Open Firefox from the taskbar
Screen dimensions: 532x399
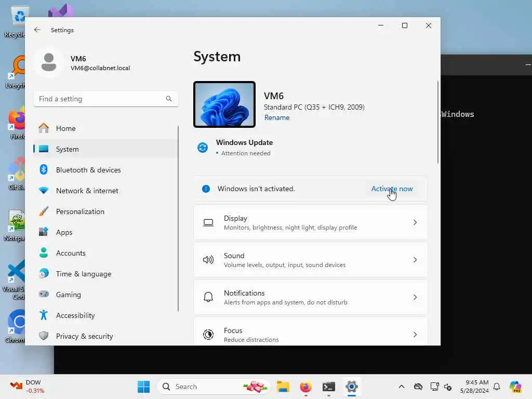305,387
